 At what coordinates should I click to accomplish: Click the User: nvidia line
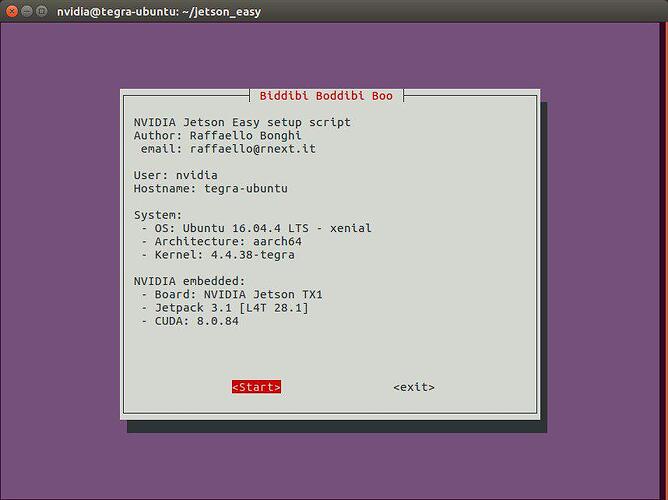click(176, 175)
